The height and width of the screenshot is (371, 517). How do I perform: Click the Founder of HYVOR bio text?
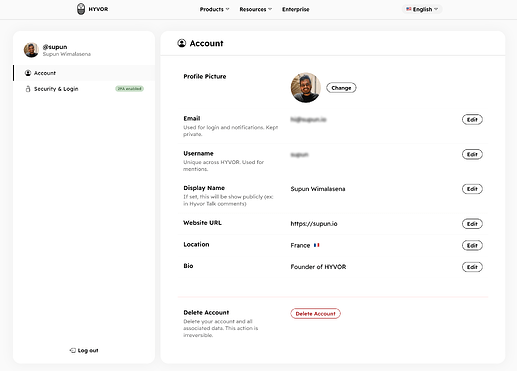click(x=318, y=267)
